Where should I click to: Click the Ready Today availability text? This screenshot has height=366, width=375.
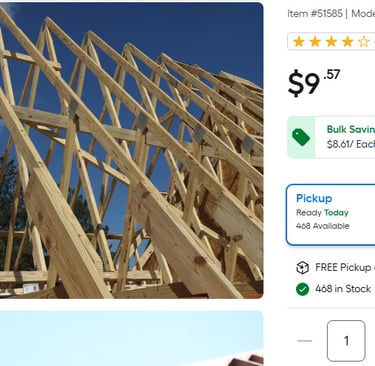click(322, 213)
